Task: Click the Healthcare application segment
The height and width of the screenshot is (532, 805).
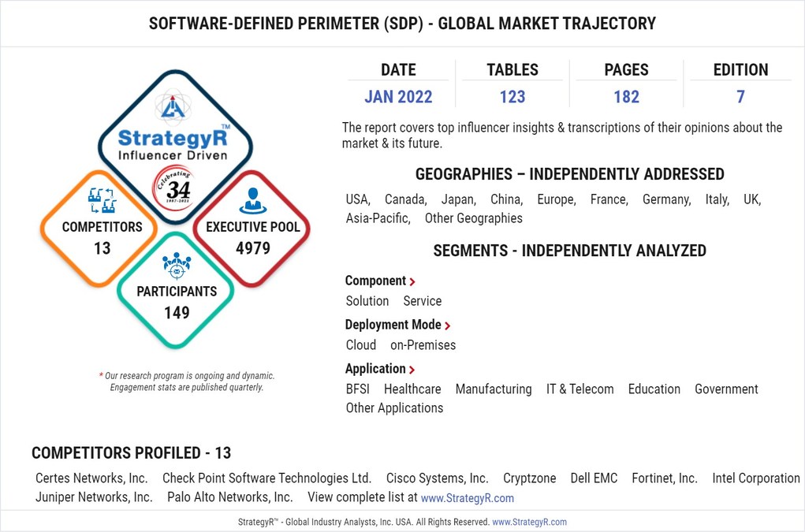Action: coord(412,389)
